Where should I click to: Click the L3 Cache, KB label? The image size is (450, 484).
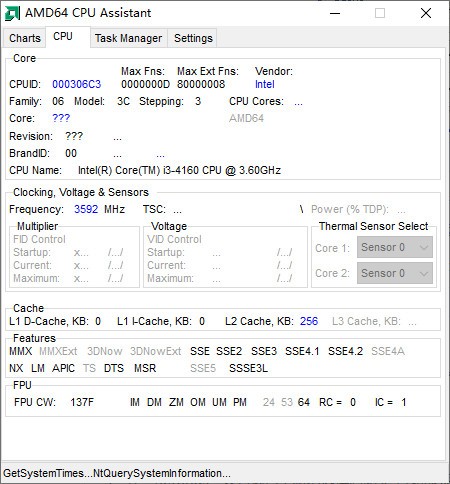click(x=366, y=321)
